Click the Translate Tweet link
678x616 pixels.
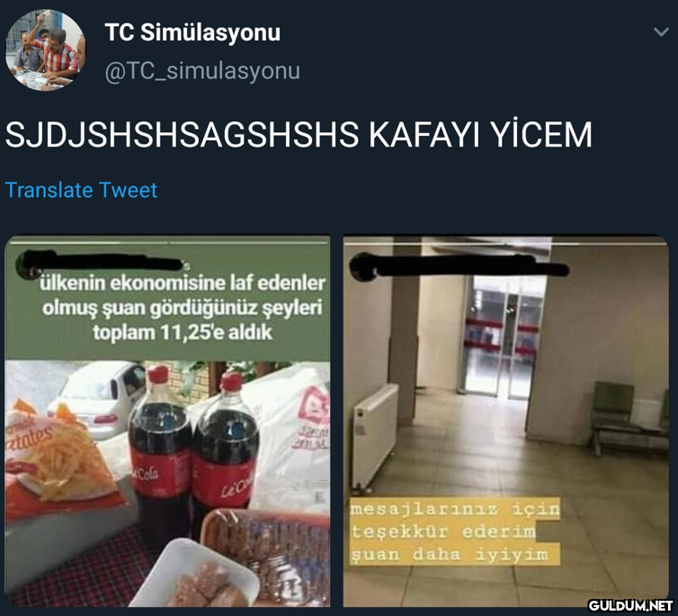pos(81,191)
